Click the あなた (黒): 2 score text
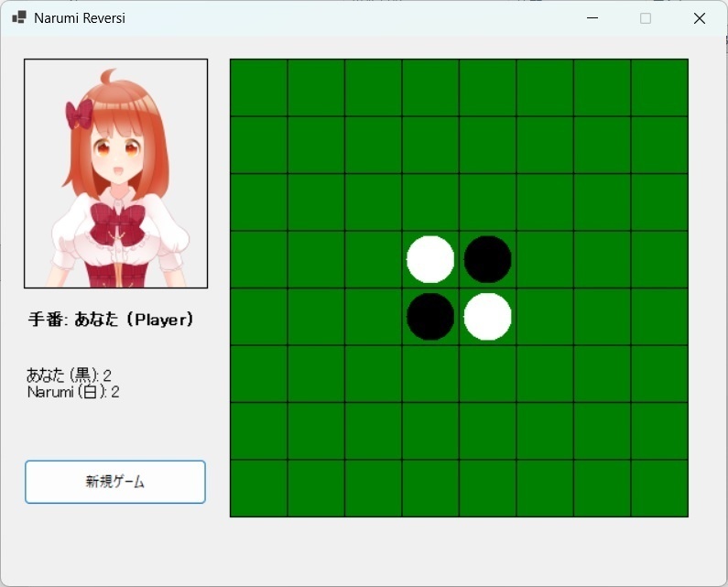 click(x=69, y=375)
